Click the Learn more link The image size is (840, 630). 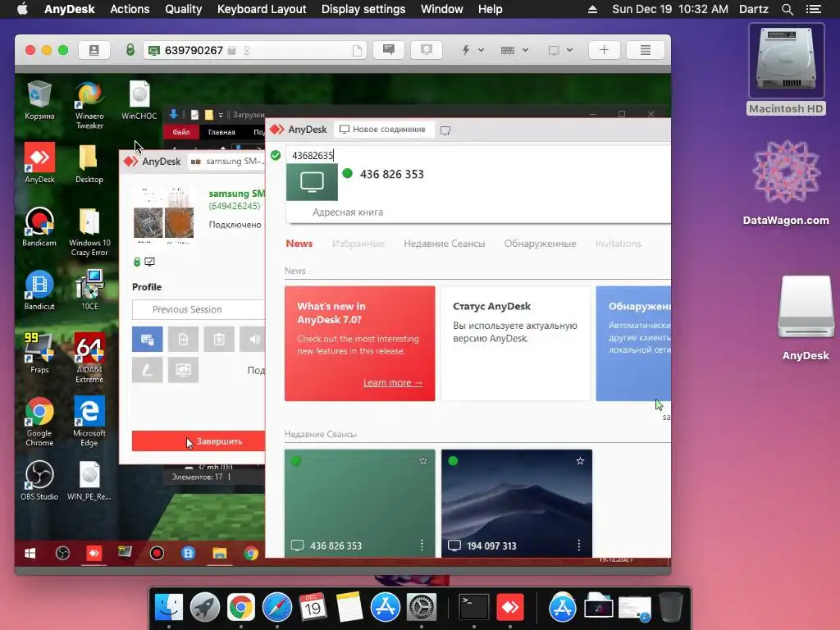[x=393, y=382]
